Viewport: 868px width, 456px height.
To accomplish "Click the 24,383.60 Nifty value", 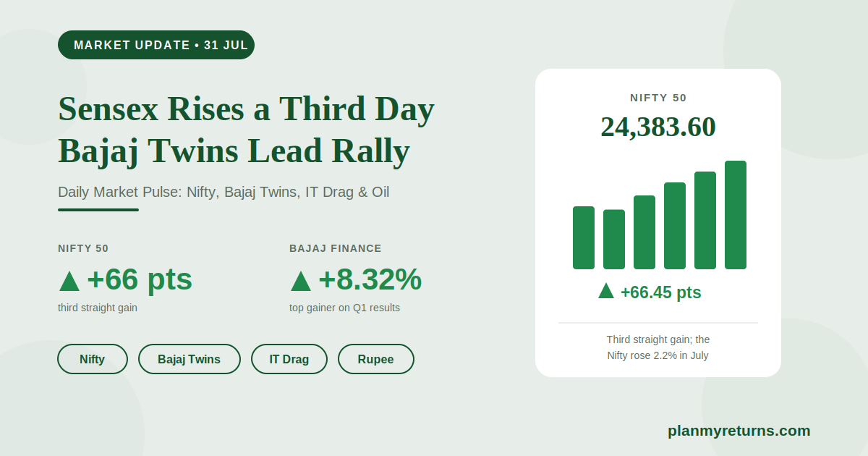I will pos(658,127).
